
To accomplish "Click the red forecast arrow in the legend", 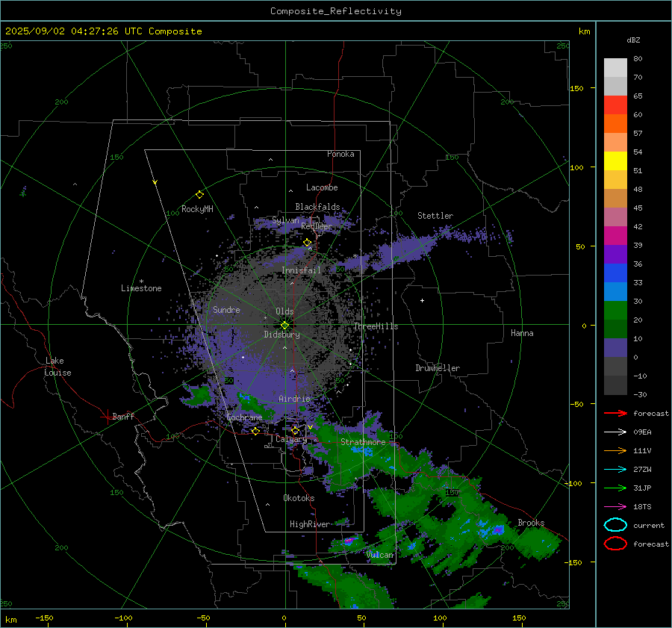I will click(x=615, y=413).
